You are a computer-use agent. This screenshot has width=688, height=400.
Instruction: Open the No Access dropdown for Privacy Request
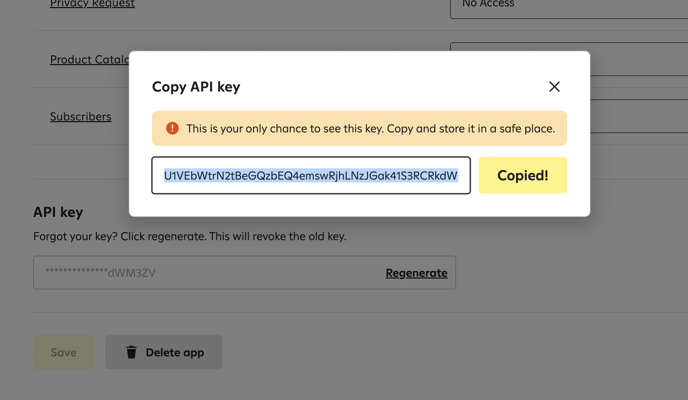click(x=569, y=7)
